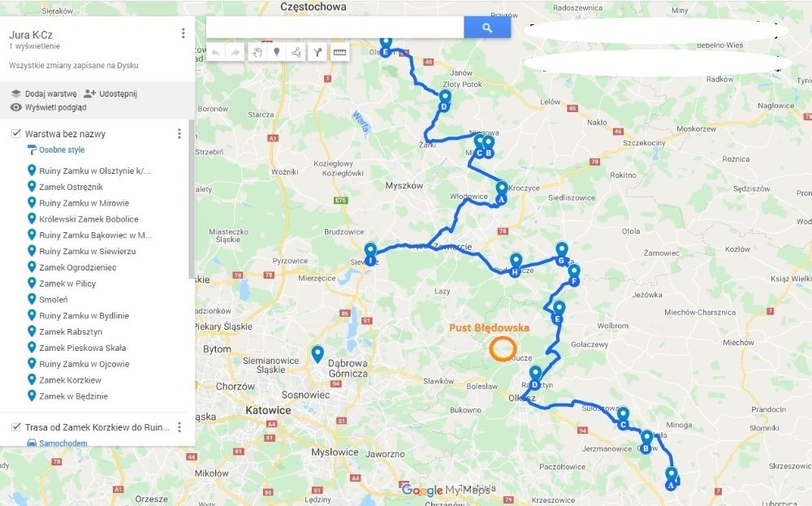Select Zamek Pieskowa Skała list item
Screen dimensions: 812x506
[82, 348]
